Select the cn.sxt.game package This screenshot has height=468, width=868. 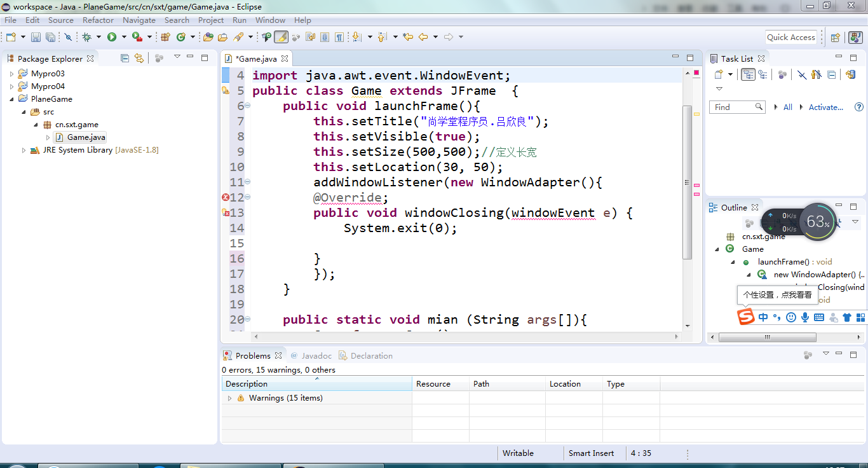[76, 125]
